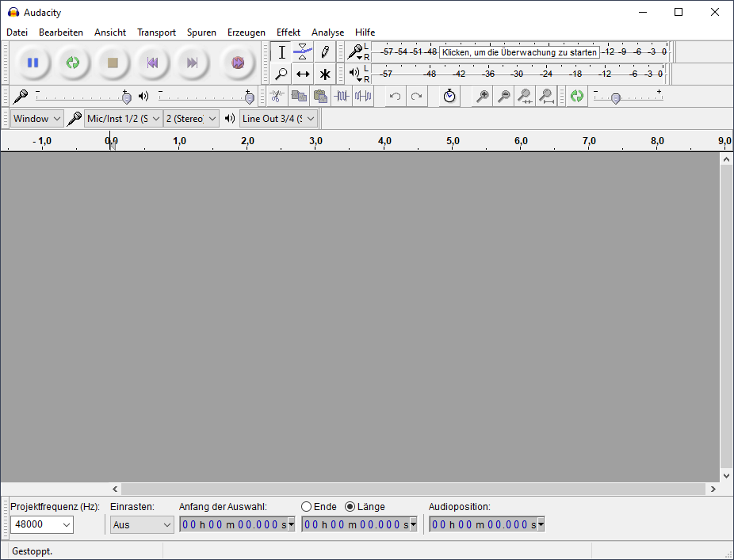Image resolution: width=734 pixels, height=560 pixels.
Task: Select the 'Länge' radio button
Action: click(350, 507)
